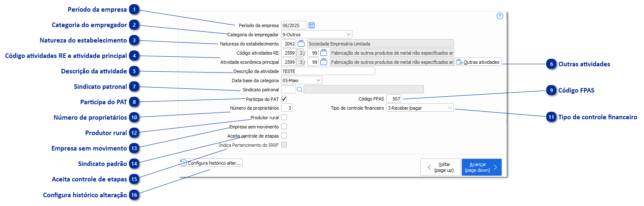Uncheck the Participa do PAT checkbox
The image size is (644, 206).
click(284, 99)
